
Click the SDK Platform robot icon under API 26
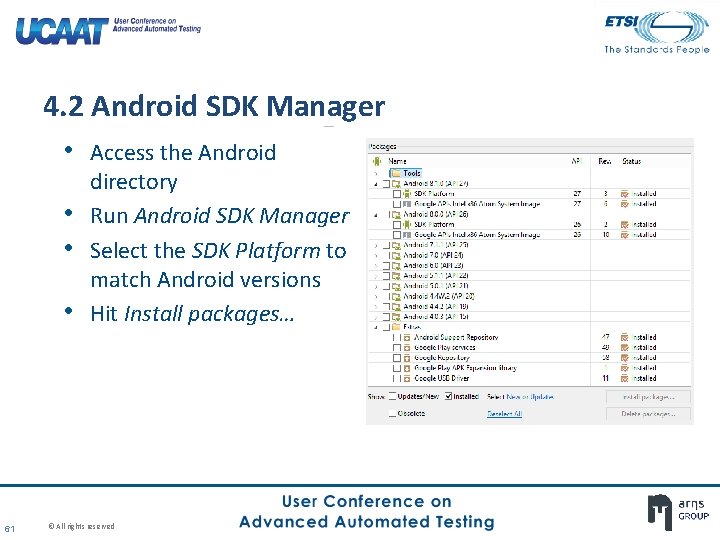coord(407,225)
